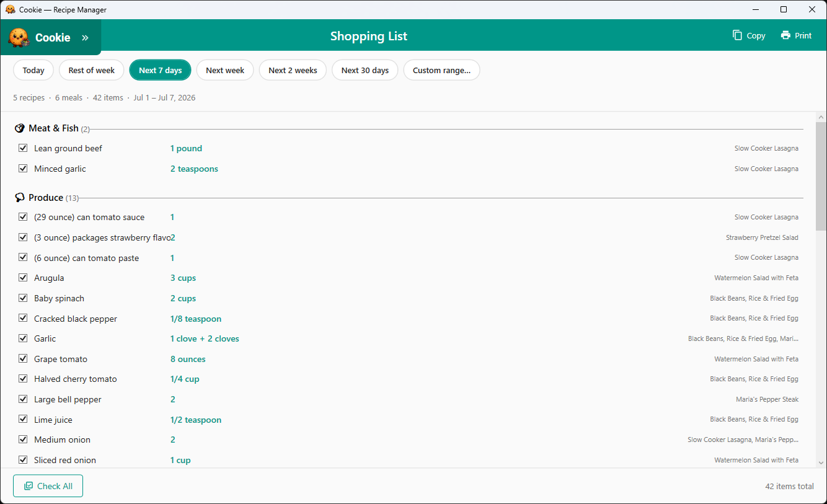827x504 pixels.
Task: Toggle Sliced red onion checkbox
Action: [23, 460]
